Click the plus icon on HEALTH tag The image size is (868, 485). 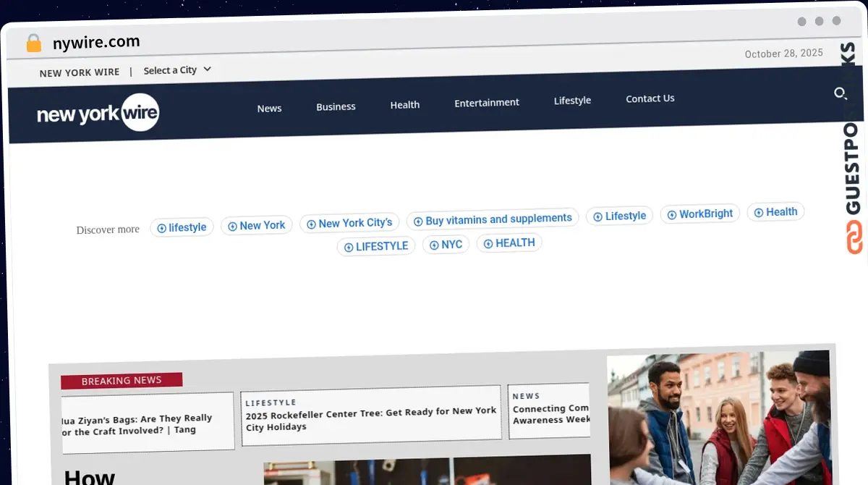coord(488,243)
